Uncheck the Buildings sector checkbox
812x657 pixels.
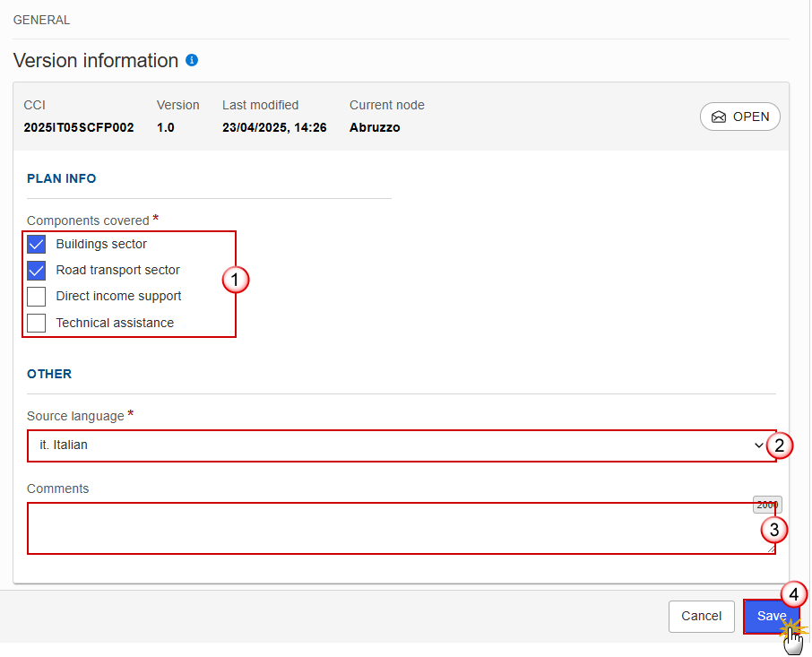[x=36, y=245]
